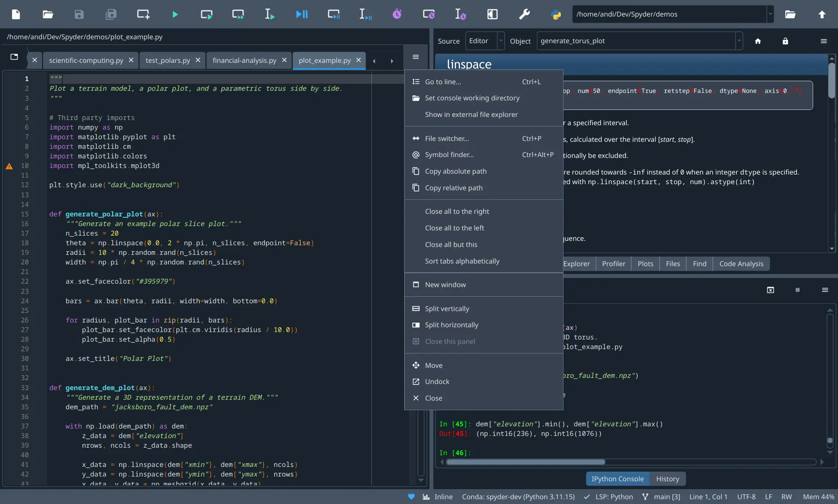Open File switcher menu item
The height and width of the screenshot is (504, 838).
484,138
